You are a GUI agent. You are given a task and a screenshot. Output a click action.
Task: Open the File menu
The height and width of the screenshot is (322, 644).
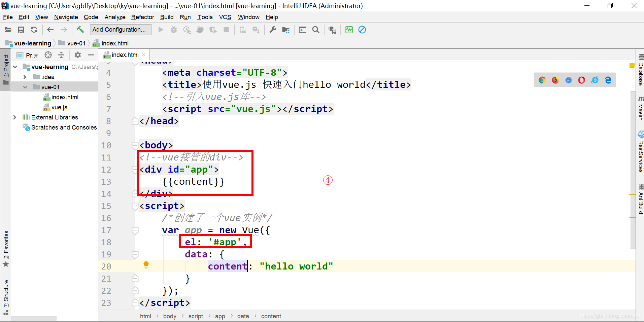[8, 17]
